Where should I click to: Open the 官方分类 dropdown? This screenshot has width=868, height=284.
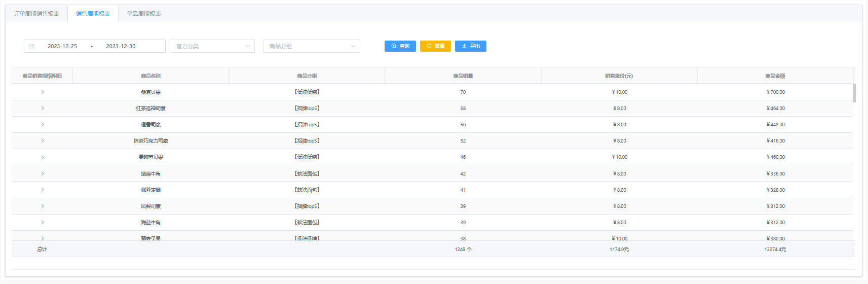pyautogui.click(x=212, y=46)
